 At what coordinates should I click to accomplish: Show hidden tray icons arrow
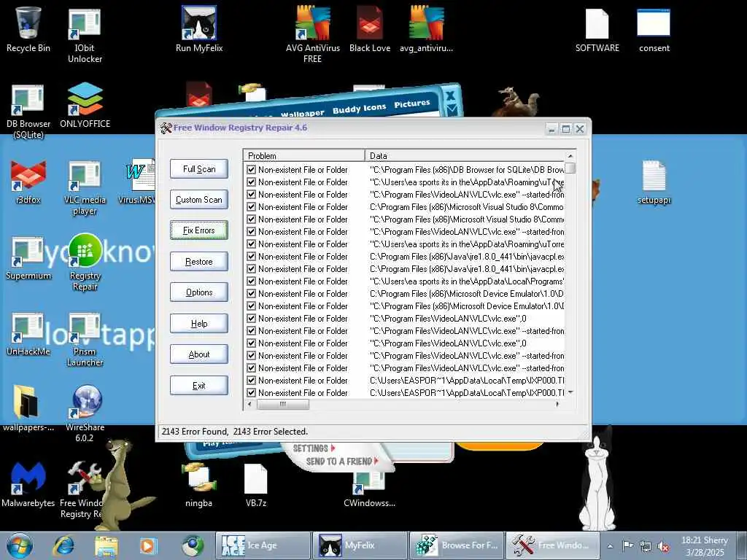[611, 546]
